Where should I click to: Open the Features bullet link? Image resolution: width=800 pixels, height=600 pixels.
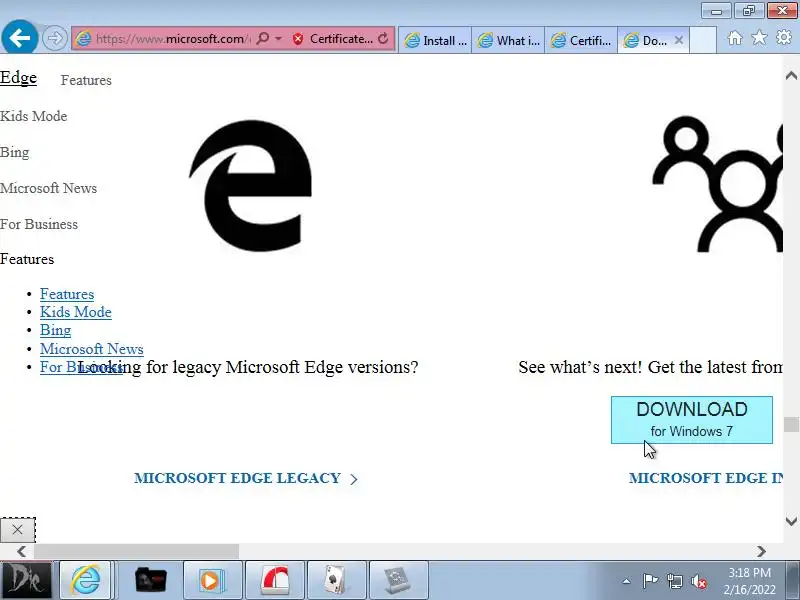pos(67,294)
